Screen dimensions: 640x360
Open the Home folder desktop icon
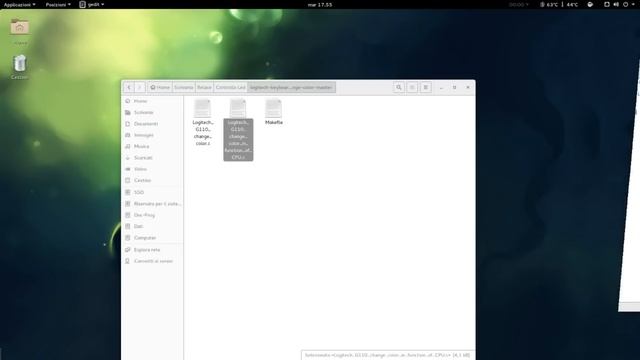(20, 32)
